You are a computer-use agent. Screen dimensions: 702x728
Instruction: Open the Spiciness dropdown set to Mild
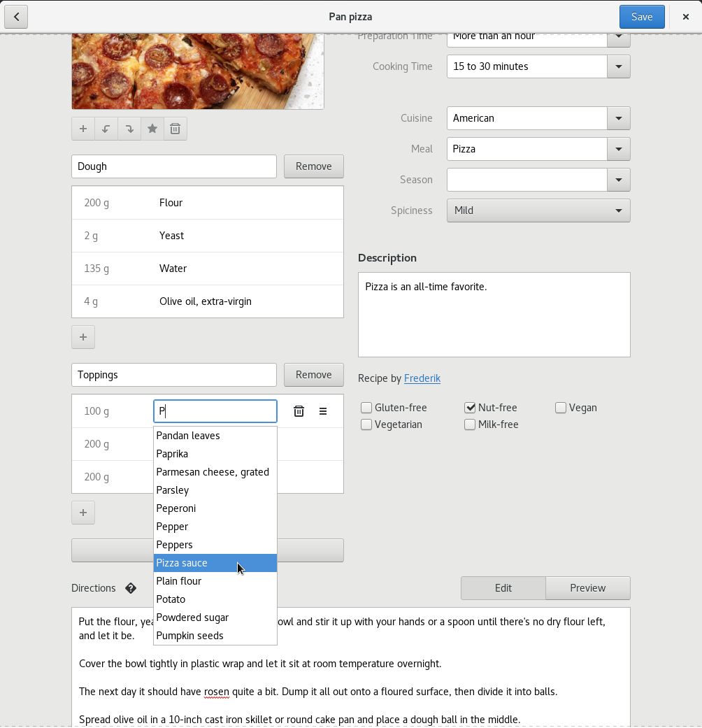pos(538,210)
